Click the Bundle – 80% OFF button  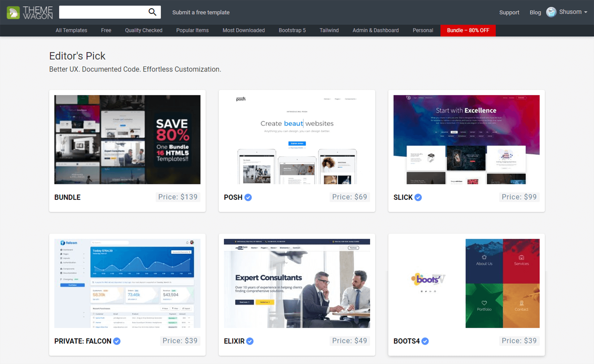coord(468,30)
